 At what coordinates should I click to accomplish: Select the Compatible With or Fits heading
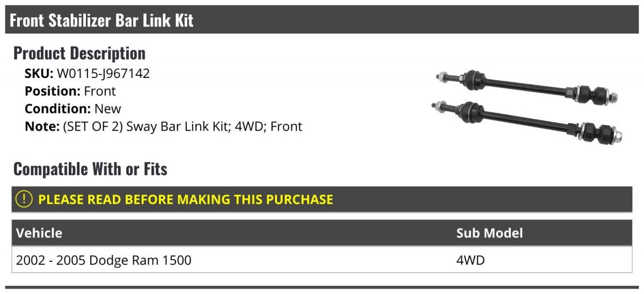point(90,169)
